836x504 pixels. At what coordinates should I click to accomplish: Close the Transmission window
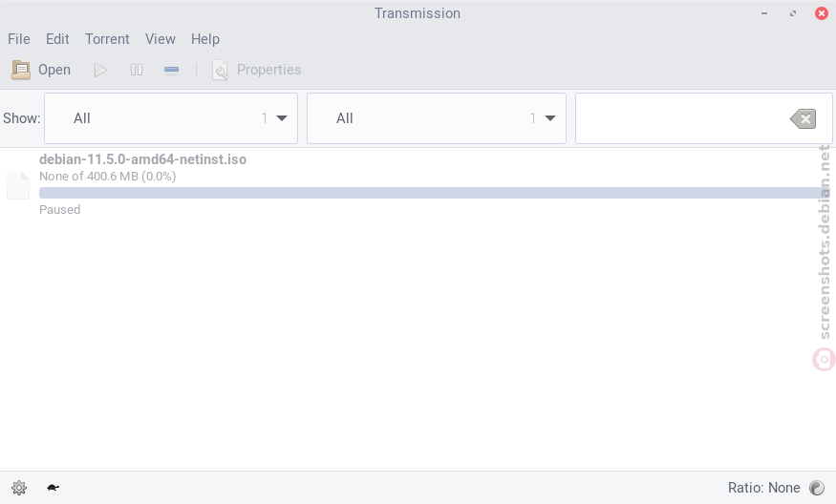pyautogui.click(x=822, y=13)
